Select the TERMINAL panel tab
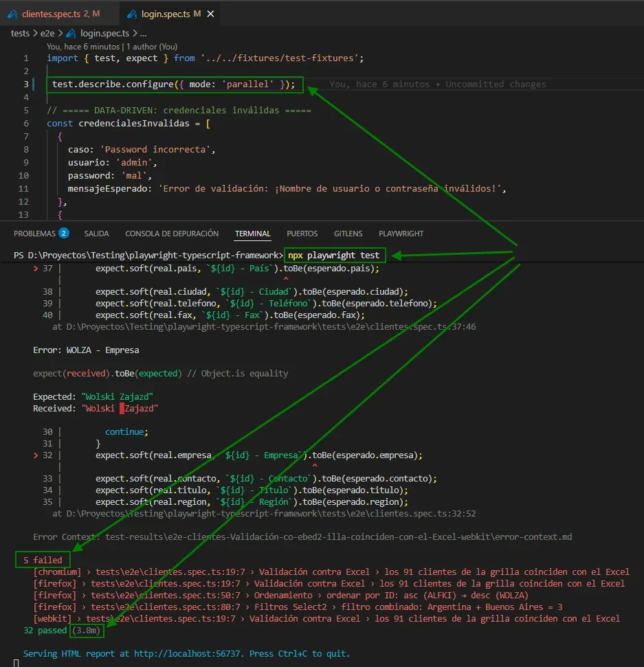The image size is (644, 667). (253, 234)
